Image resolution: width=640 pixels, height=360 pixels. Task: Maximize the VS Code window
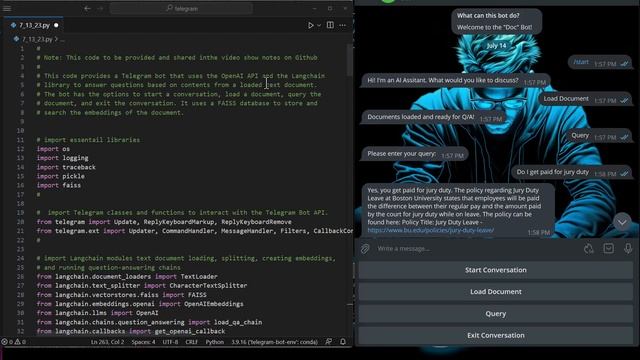(x=330, y=8)
